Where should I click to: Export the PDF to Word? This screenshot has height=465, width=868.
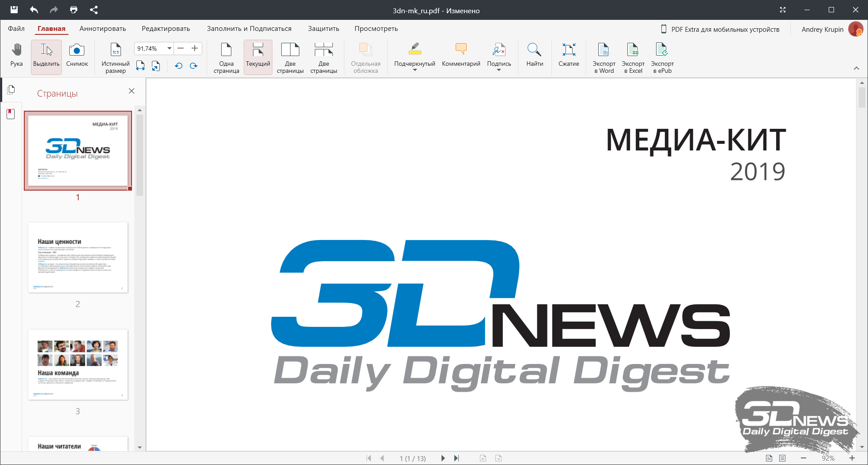[x=604, y=57]
